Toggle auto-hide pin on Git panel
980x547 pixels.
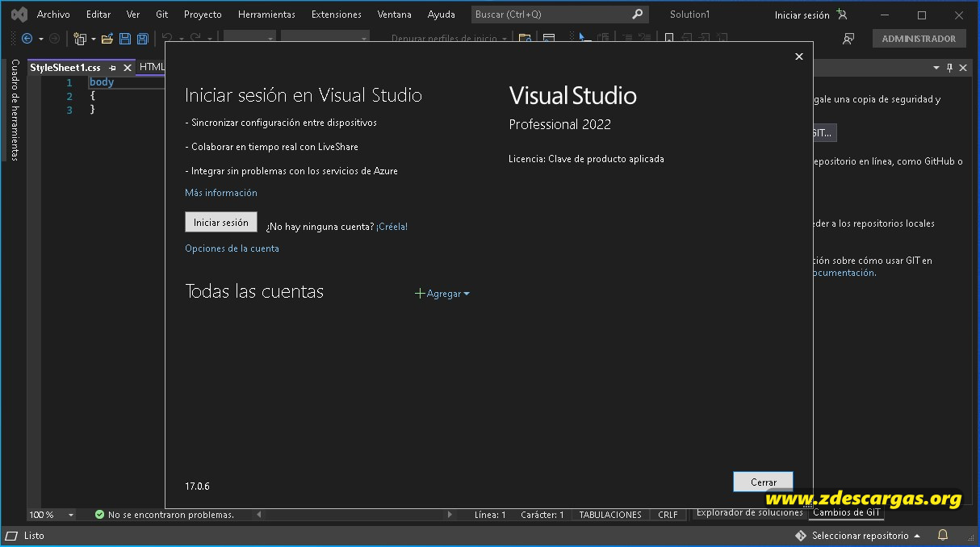949,68
